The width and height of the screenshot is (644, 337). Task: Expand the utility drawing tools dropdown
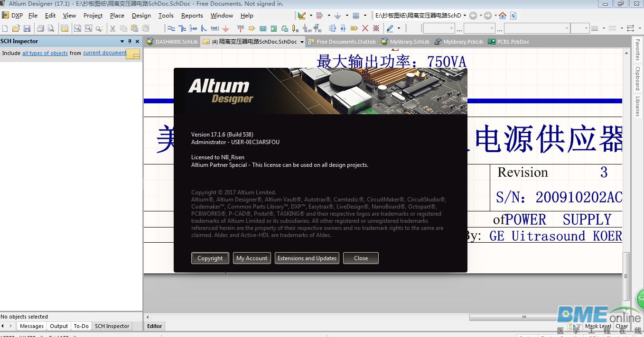click(x=311, y=15)
